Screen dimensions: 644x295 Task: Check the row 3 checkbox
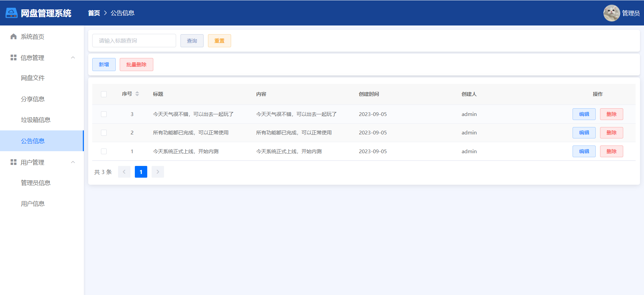click(104, 114)
